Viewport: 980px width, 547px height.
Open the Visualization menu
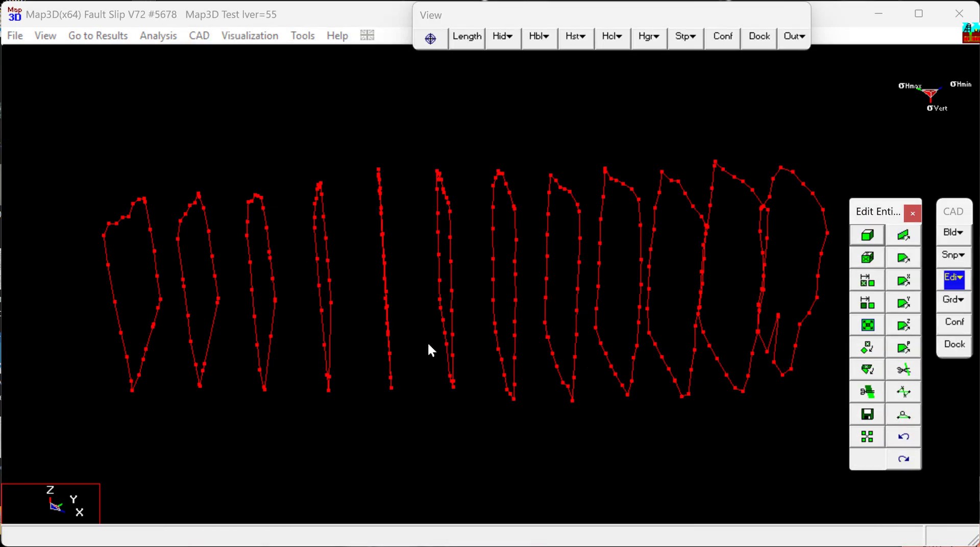[250, 36]
